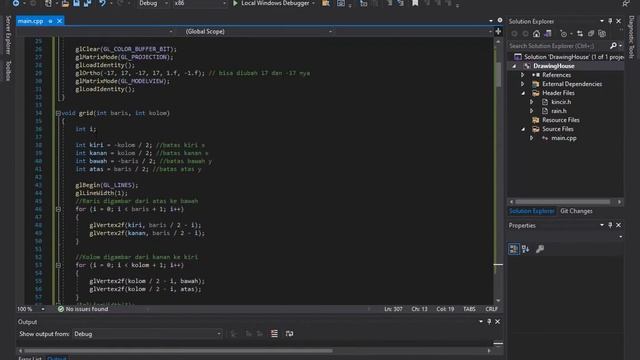Click the Sync with Active Document icon

tap(580, 34)
